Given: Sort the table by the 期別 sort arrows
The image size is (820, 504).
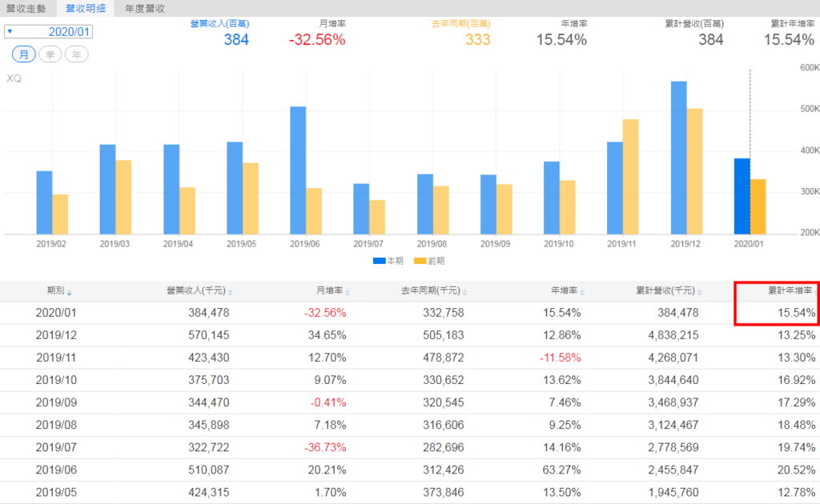Looking at the screenshot, I should [70, 293].
